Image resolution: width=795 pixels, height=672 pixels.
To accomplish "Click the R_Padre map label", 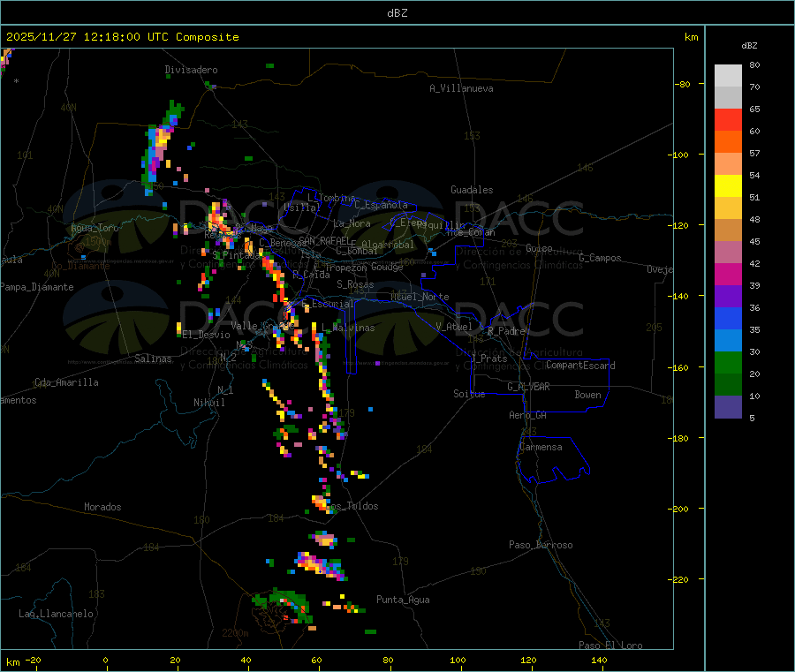I will coord(506,331).
